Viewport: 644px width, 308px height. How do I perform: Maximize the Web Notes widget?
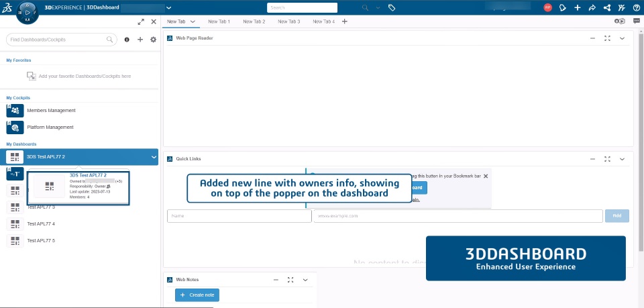pyautogui.click(x=290, y=280)
